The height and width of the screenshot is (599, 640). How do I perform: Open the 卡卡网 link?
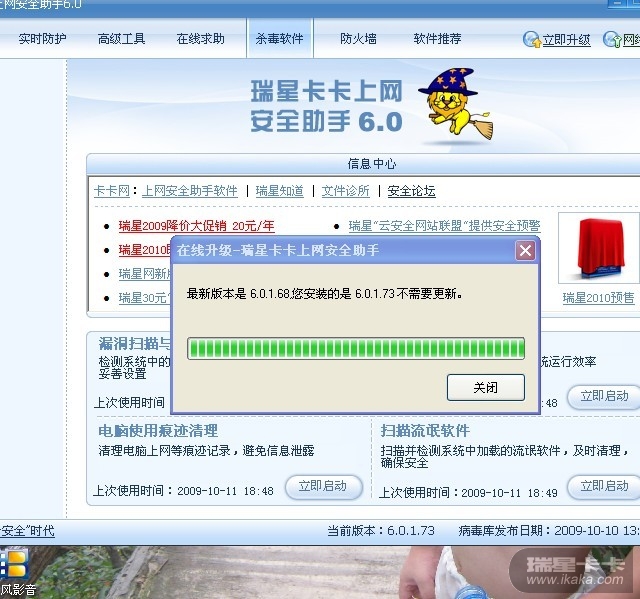pos(111,191)
